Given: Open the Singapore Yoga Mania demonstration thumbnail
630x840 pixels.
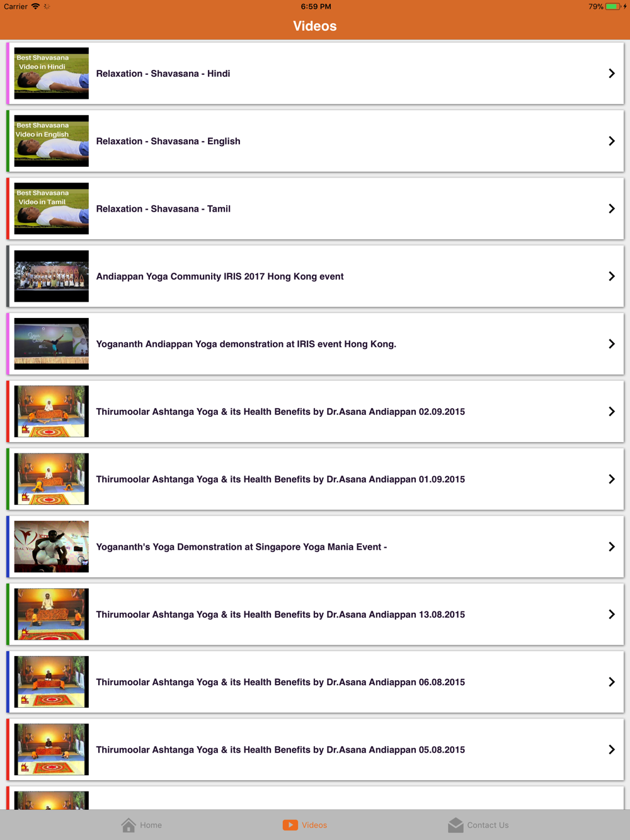Looking at the screenshot, I should tap(52, 547).
